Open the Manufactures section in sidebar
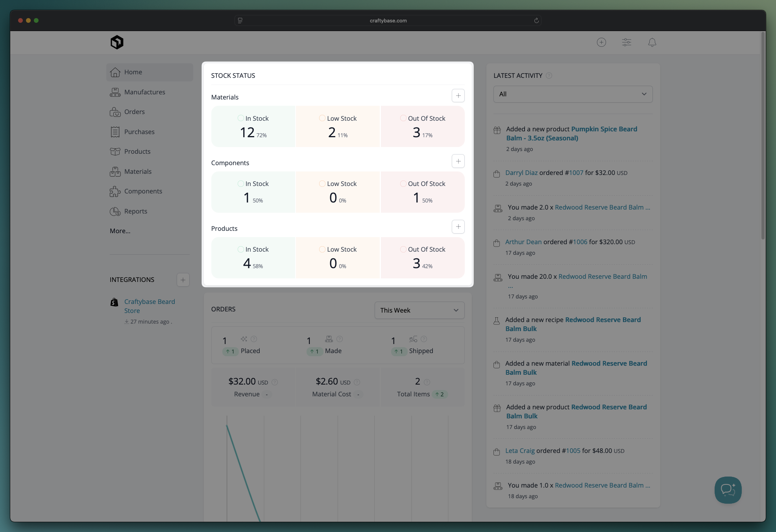 (144, 92)
